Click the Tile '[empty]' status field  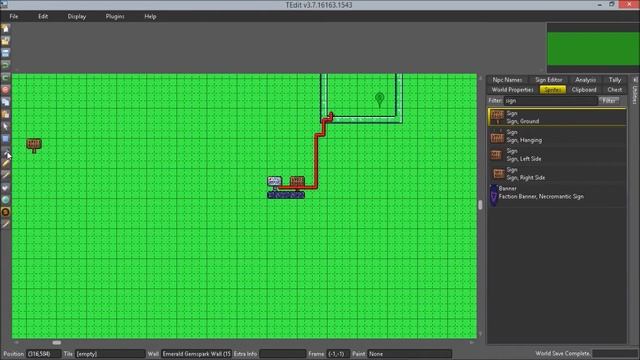coord(110,354)
